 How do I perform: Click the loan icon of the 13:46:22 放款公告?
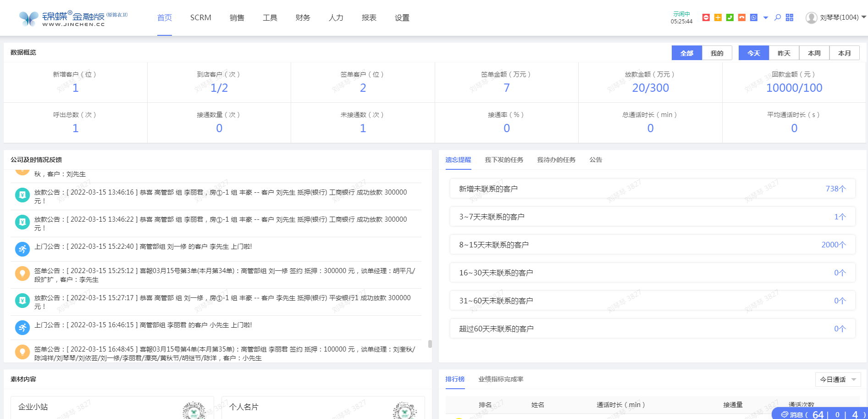(22, 222)
